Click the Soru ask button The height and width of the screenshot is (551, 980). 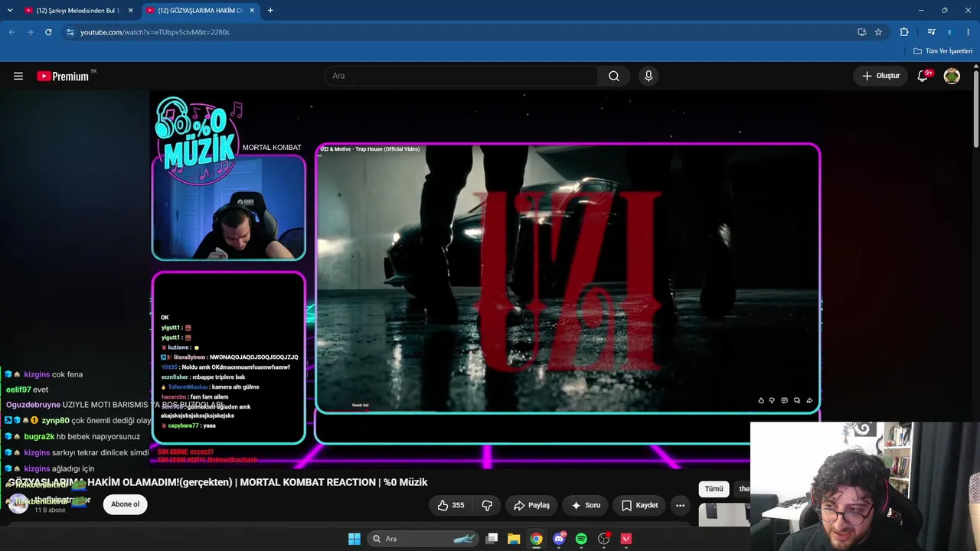586,505
